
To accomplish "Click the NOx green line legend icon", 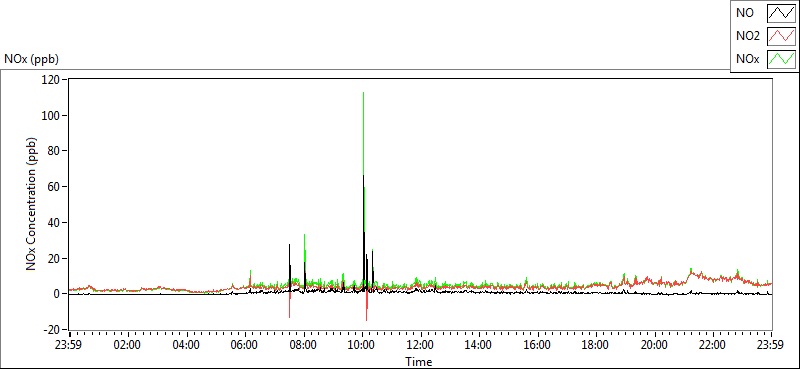I will coord(781,59).
